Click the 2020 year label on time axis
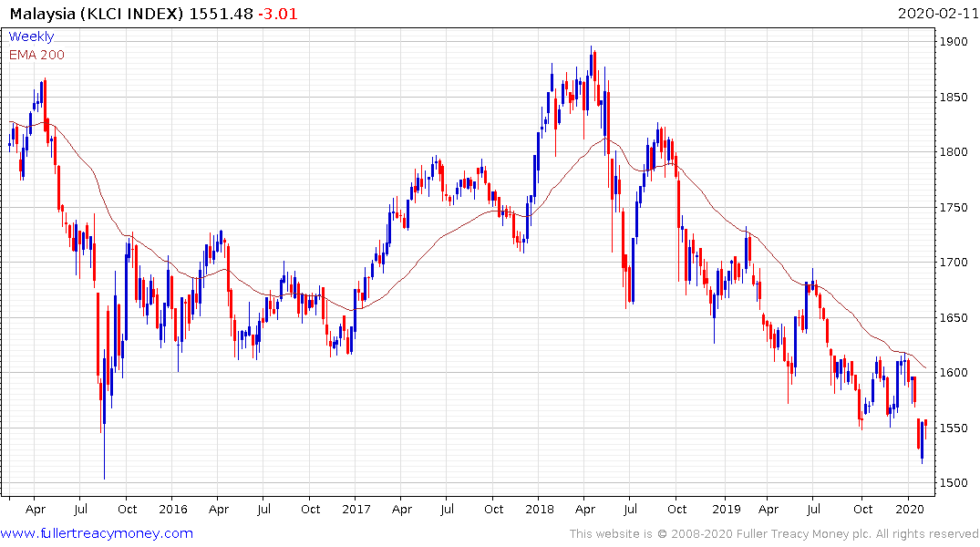Viewport: 980px width, 547px height. point(910,509)
